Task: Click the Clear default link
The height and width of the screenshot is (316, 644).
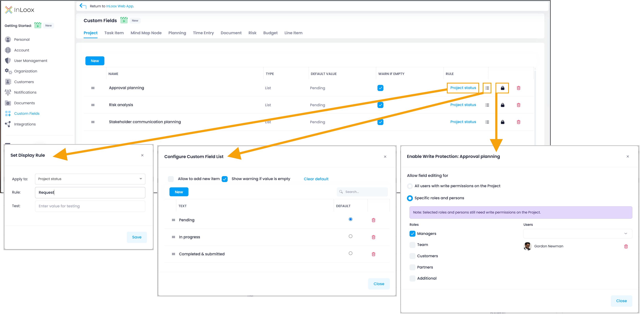Action: tap(316, 179)
